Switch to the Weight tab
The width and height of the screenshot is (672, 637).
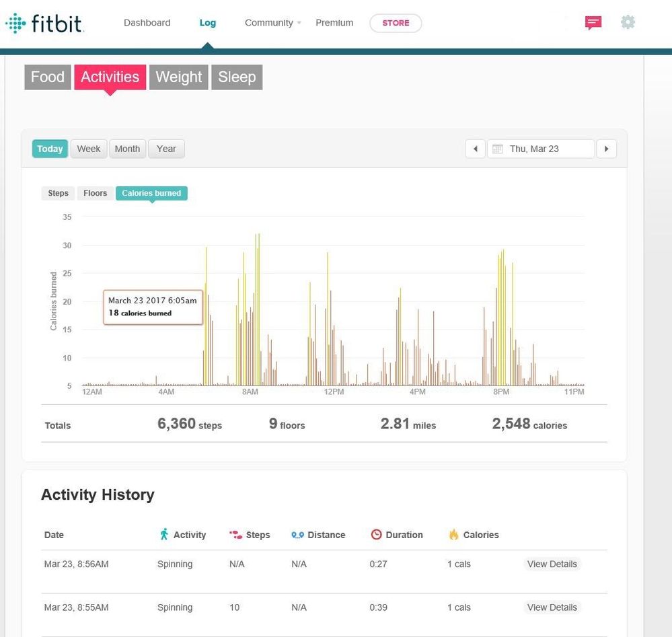pyautogui.click(x=178, y=77)
